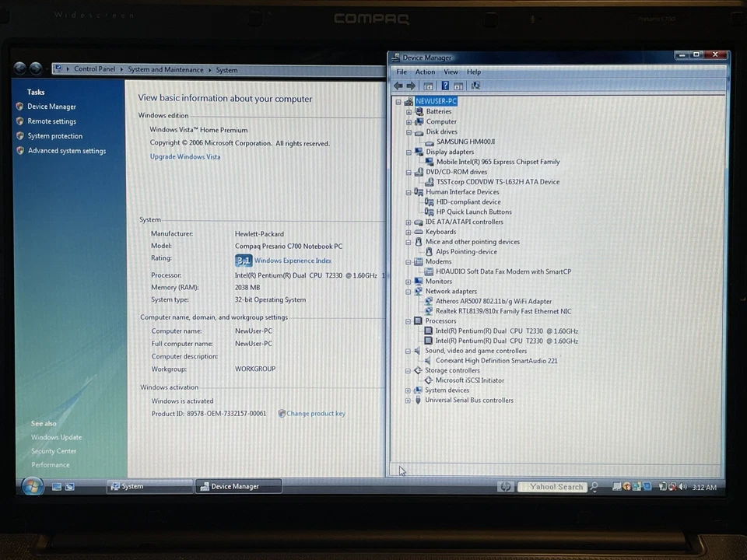Click the Conexant SmartAudio 221 speaker icon
The image size is (747, 560).
428,360
